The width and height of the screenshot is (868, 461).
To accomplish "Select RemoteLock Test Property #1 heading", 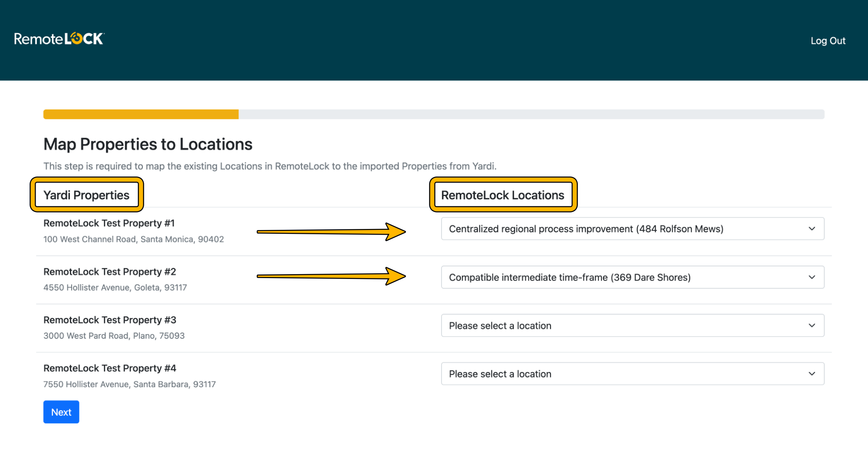I will [109, 223].
